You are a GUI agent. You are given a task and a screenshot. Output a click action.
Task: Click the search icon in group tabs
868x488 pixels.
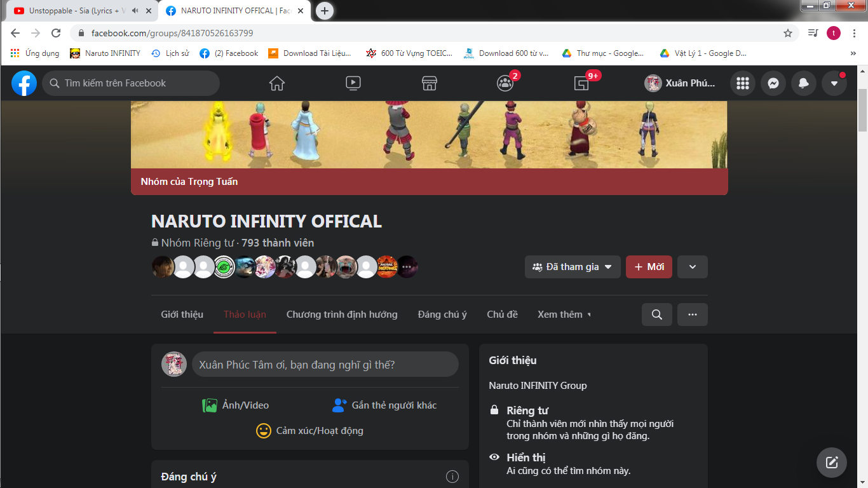657,315
